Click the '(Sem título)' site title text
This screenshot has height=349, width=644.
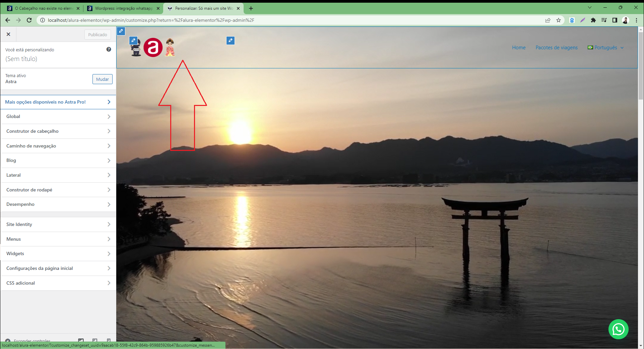click(x=21, y=59)
